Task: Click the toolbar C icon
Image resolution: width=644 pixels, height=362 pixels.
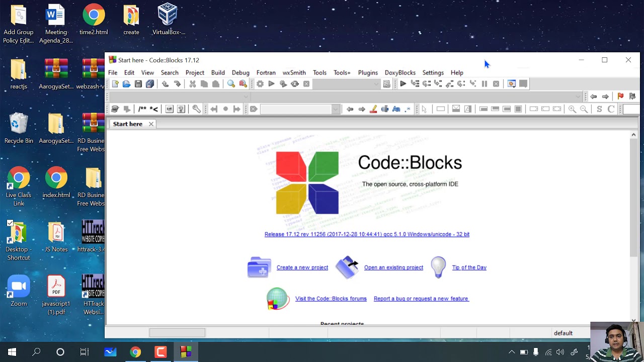Action: (x=611, y=109)
